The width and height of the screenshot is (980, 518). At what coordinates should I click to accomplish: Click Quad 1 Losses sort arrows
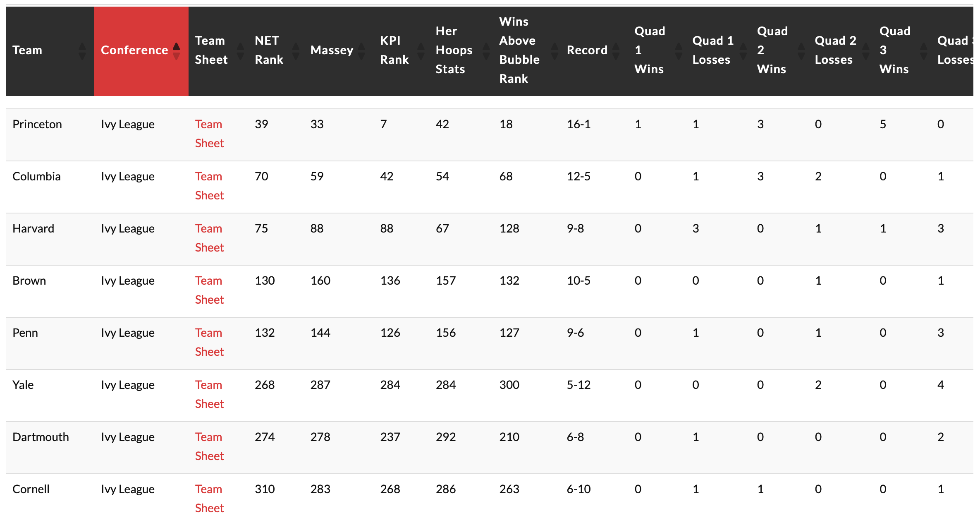point(743,50)
